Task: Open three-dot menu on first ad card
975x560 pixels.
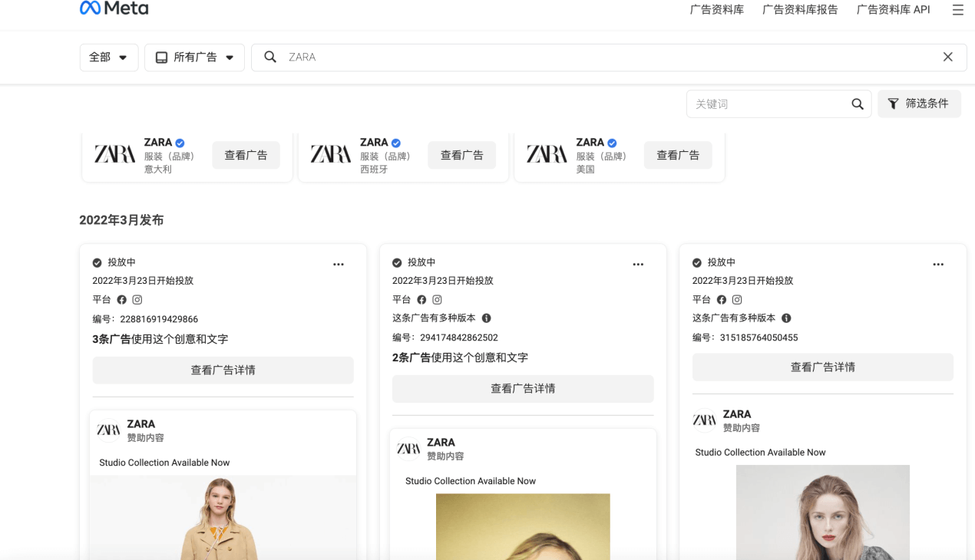Action: (x=339, y=264)
